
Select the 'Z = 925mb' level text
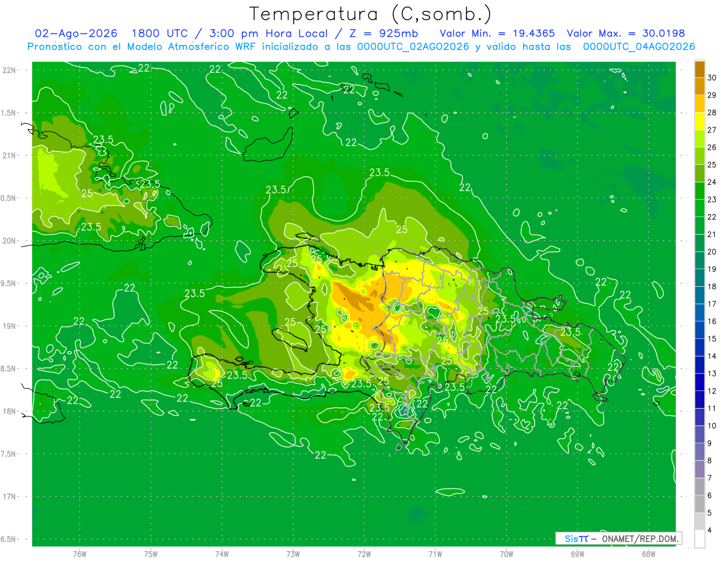[382, 33]
